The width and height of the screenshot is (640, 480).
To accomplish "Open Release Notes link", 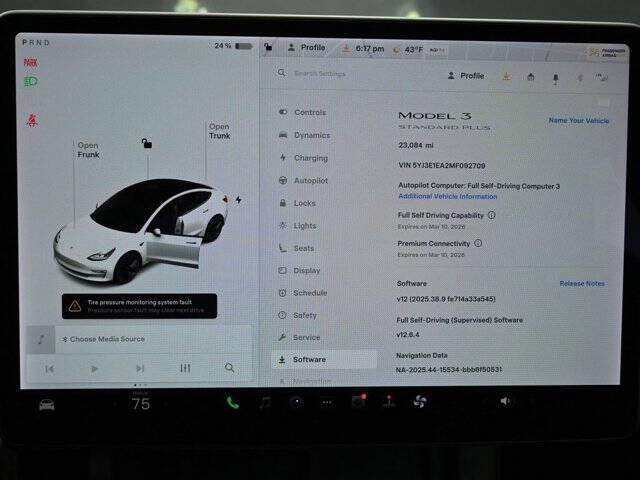I will click(x=582, y=283).
